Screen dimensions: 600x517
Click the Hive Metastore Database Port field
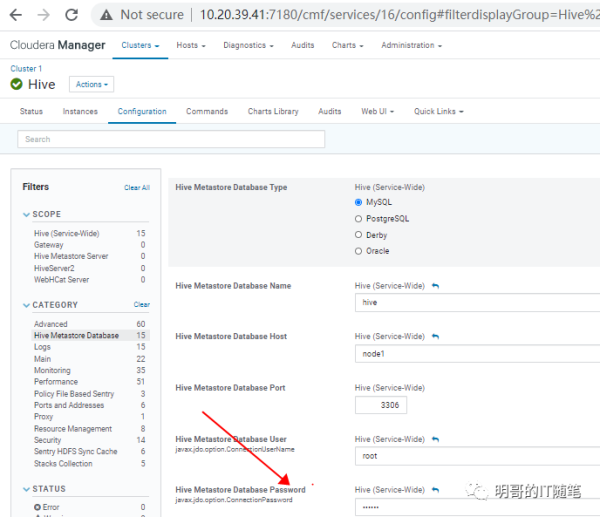click(x=380, y=405)
